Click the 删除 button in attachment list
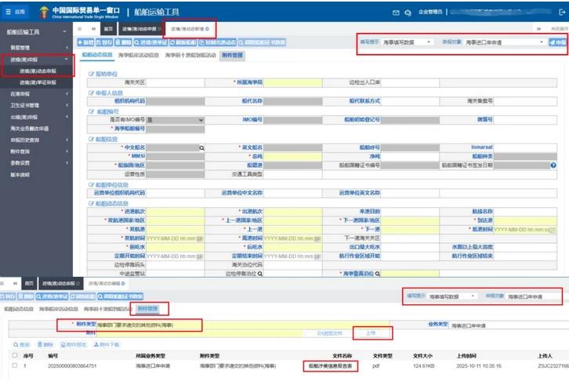The image size is (569, 392). (x=46, y=344)
